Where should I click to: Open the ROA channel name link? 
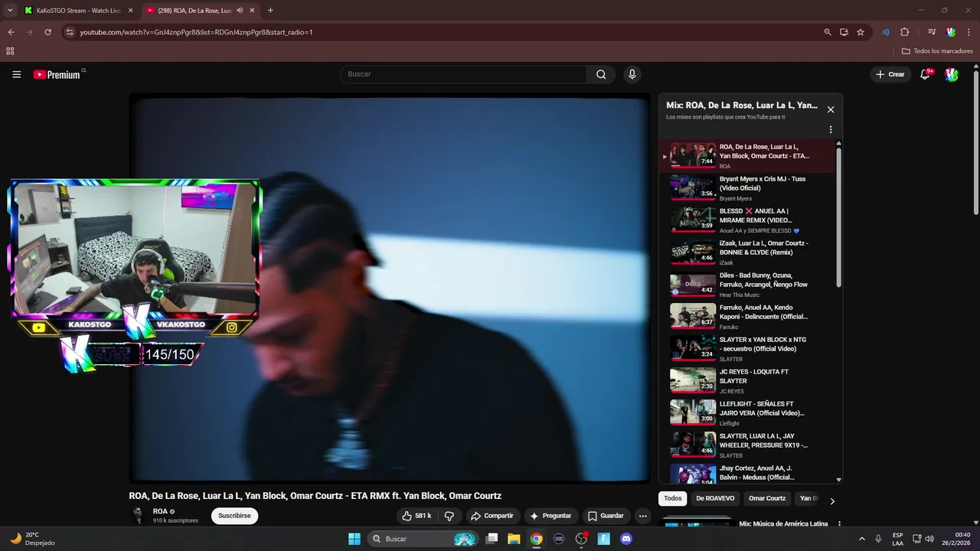click(160, 511)
